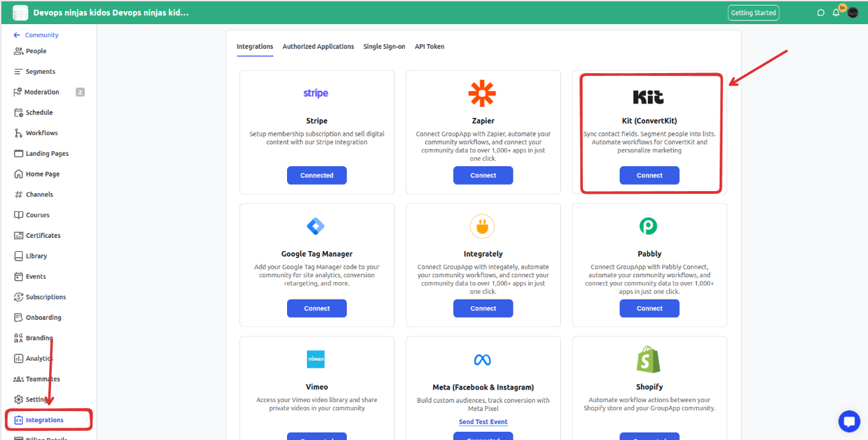Click the "Vimeo" card title

[317, 387]
